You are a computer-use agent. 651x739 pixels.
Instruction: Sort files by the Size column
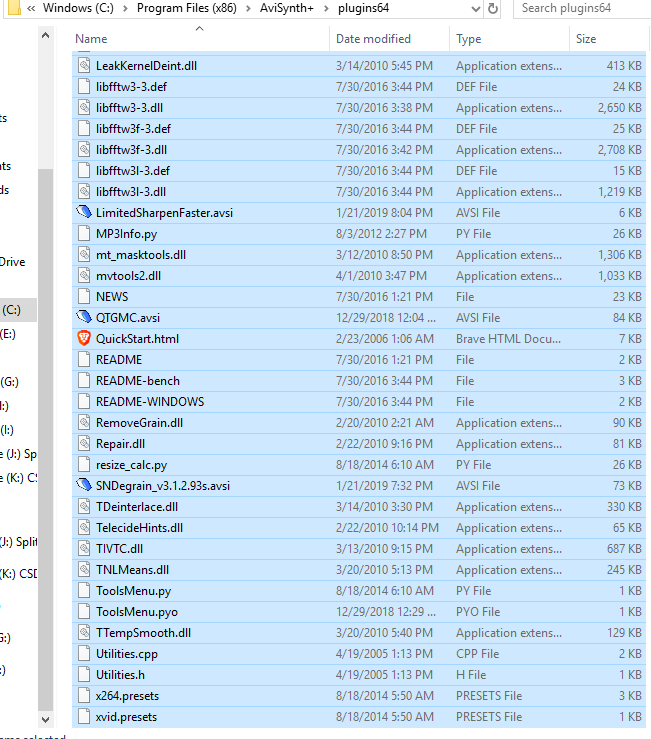click(x=586, y=39)
